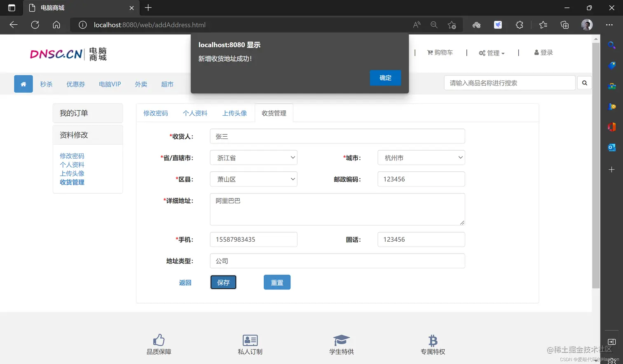Click the product search input field
Screen dimensions: 623x364
click(x=509, y=82)
